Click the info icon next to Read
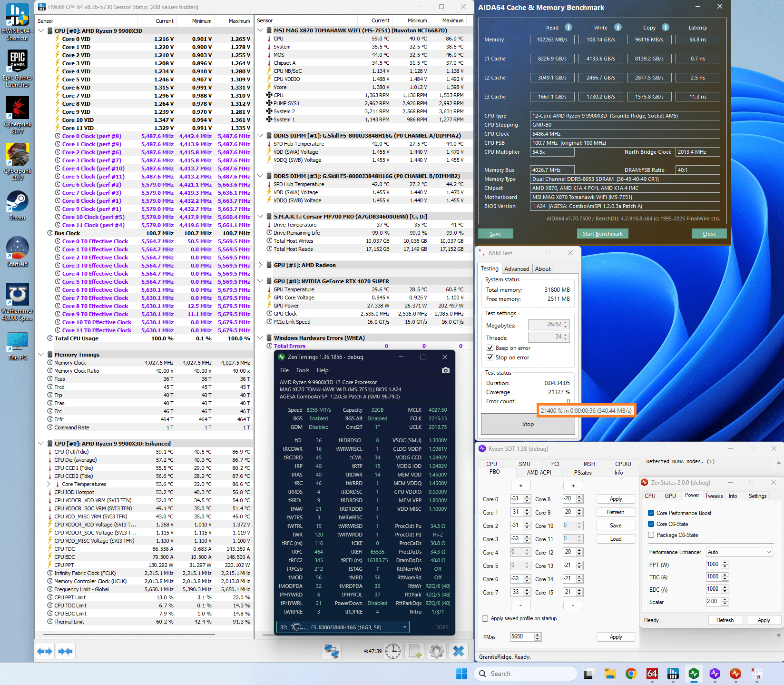This screenshot has width=784, height=685. pos(568,27)
